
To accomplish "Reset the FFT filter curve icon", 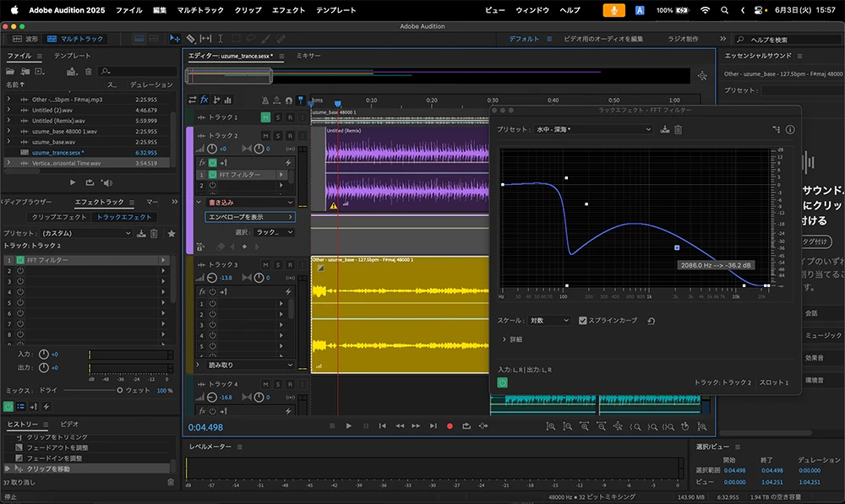I will (651, 321).
